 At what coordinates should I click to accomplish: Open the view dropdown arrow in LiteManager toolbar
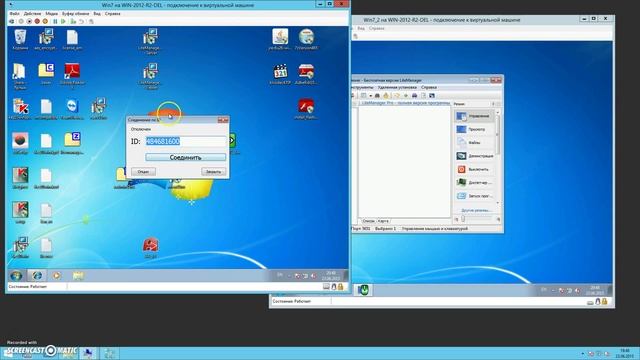coord(370,96)
